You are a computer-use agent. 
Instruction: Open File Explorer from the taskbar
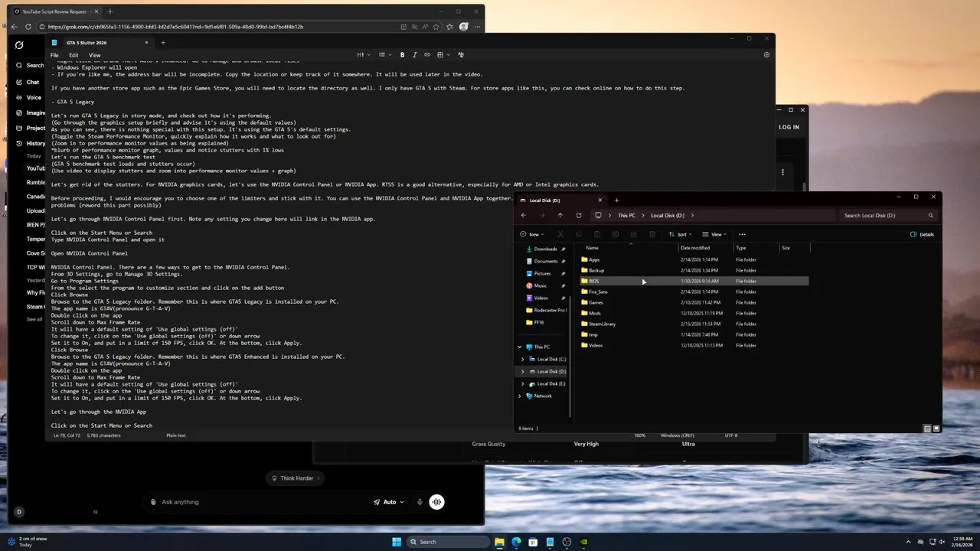click(x=499, y=542)
